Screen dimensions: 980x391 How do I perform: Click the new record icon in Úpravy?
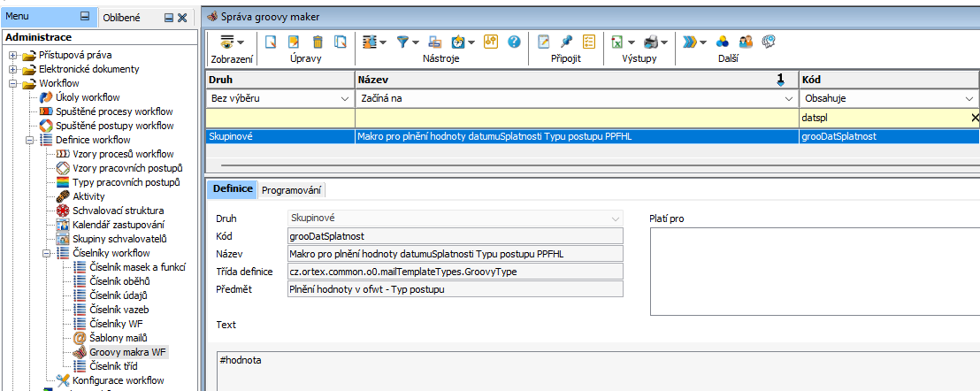(272, 42)
